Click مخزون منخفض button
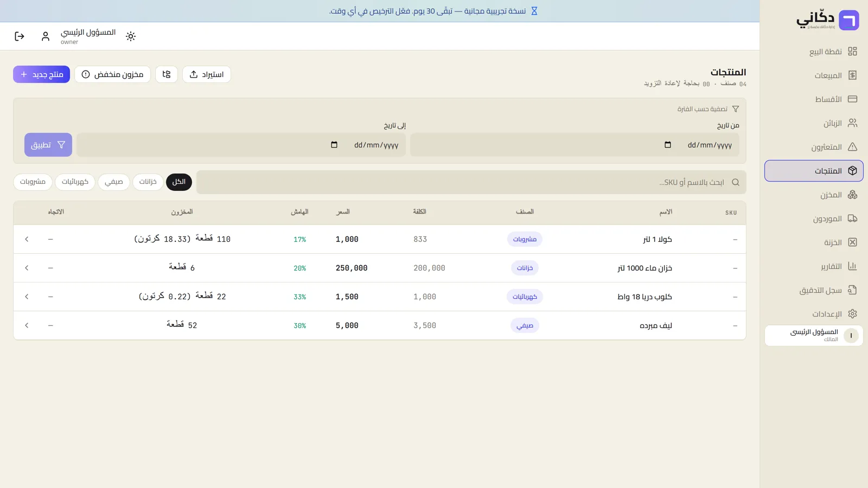868x488 pixels. point(112,74)
